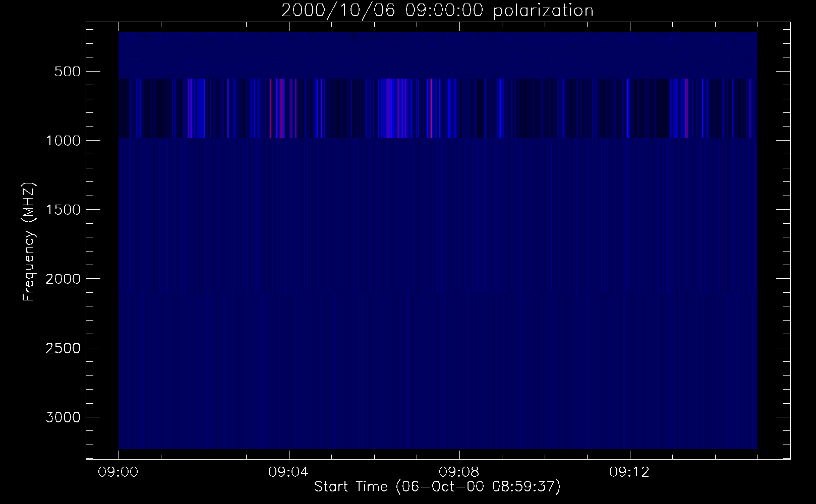Viewport: 816px width, 504px height.
Task: Click the 09:00 time tick label
Action: pos(119,472)
